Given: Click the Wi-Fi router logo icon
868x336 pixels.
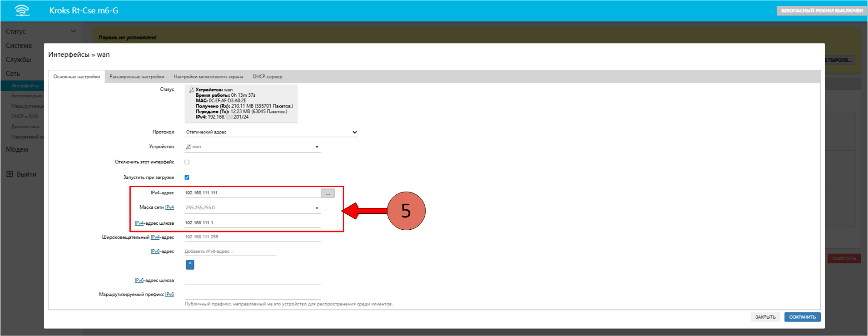Looking at the screenshot, I should (x=22, y=10).
